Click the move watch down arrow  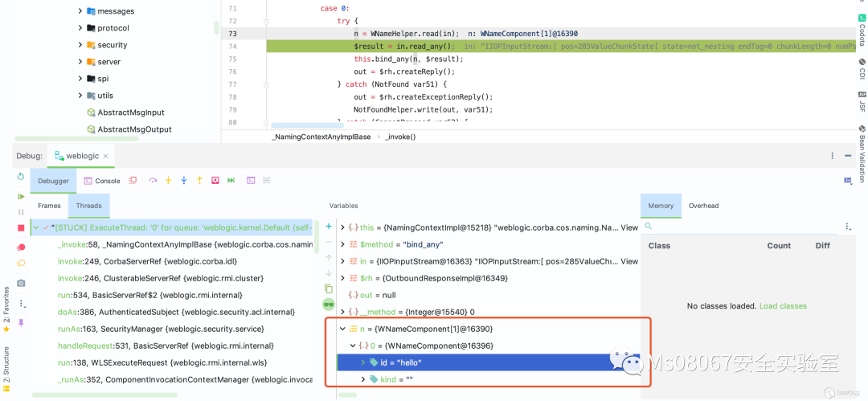point(328,273)
